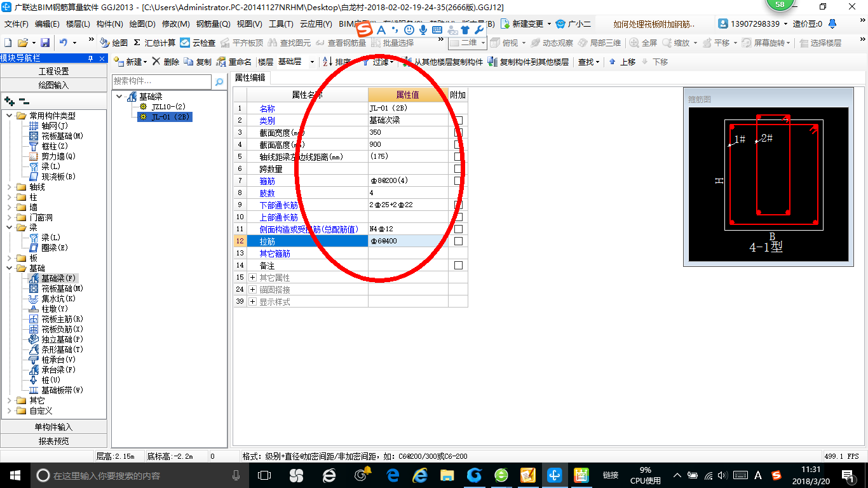Open the 钢筋量(Q) menu

point(213,24)
